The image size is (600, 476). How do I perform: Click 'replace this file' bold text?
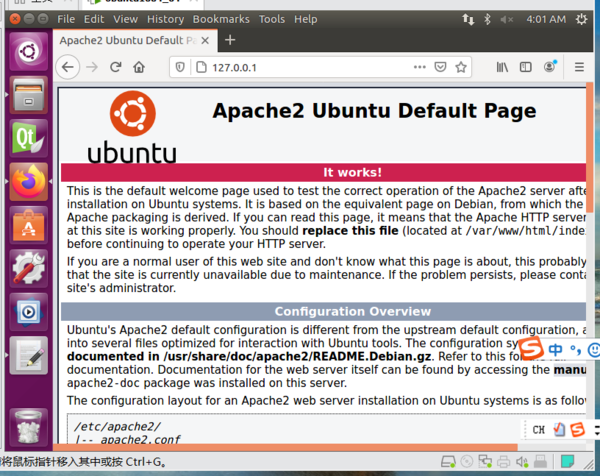(350, 231)
